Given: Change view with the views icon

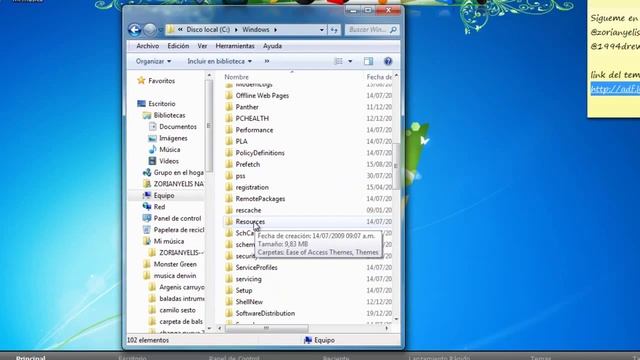Looking at the screenshot, I should pyautogui.click(x=339, y=61).
